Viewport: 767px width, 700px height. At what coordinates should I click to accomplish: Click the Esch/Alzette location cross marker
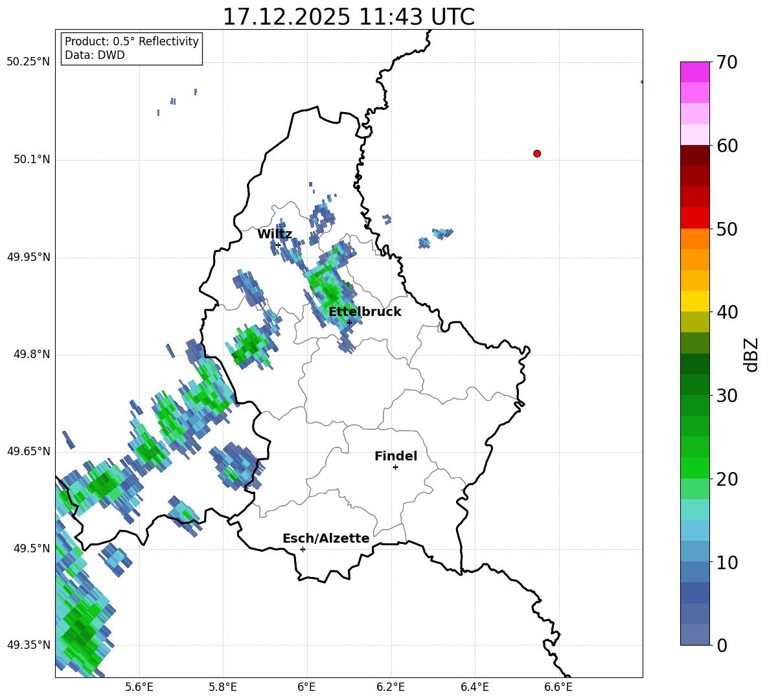[x=303, y=549]
